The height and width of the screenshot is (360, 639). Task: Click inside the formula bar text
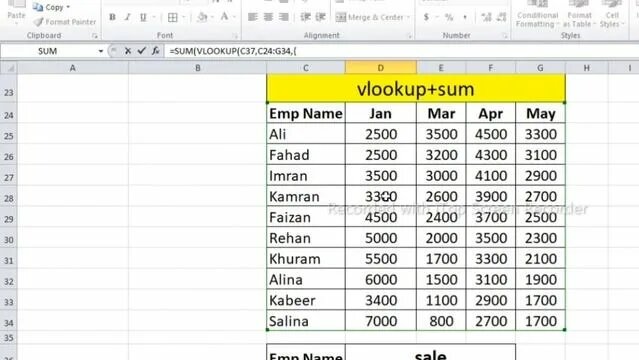tap(233, 51)
